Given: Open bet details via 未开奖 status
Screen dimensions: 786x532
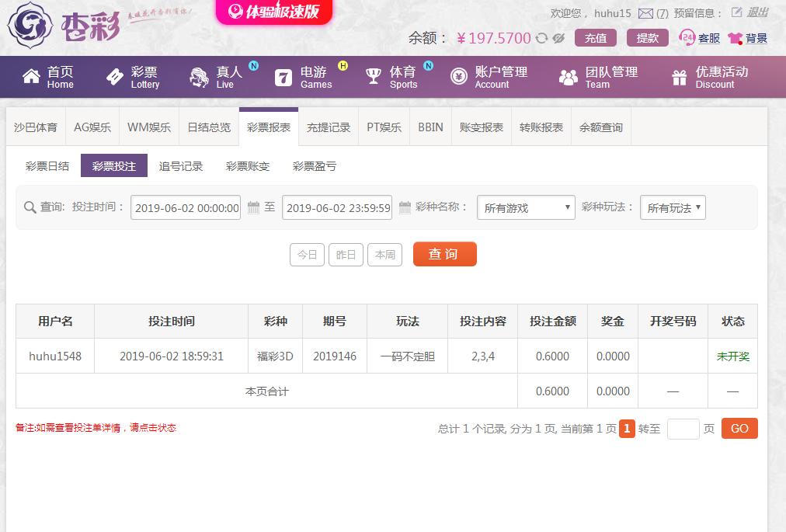Looking at the screenshot, I should point(733,356).
